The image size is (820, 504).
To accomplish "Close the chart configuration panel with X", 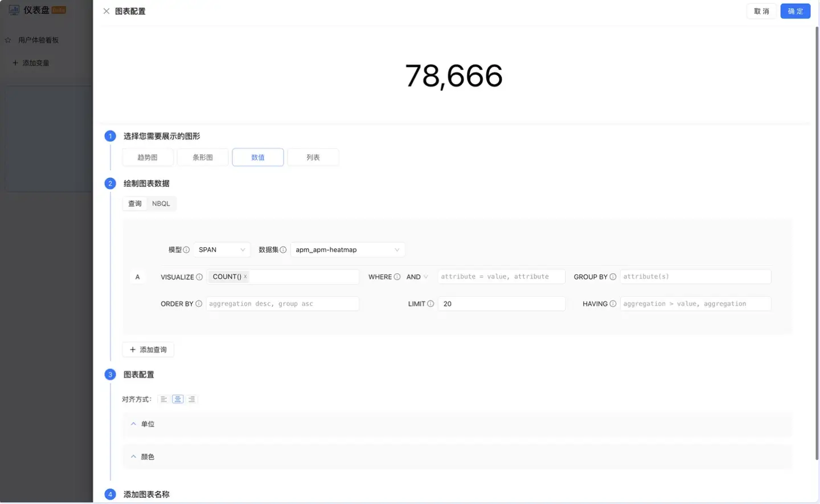I will point(106,11).
